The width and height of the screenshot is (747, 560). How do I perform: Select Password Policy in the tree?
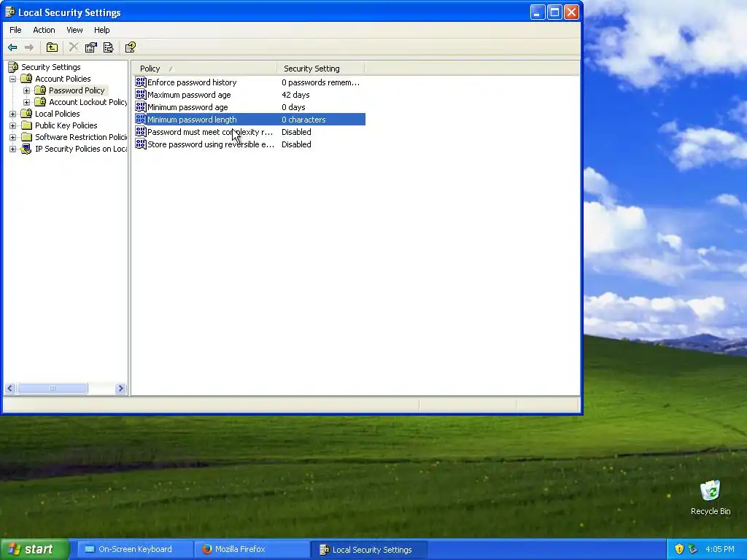pyautogui.click(x=76, y=90)
